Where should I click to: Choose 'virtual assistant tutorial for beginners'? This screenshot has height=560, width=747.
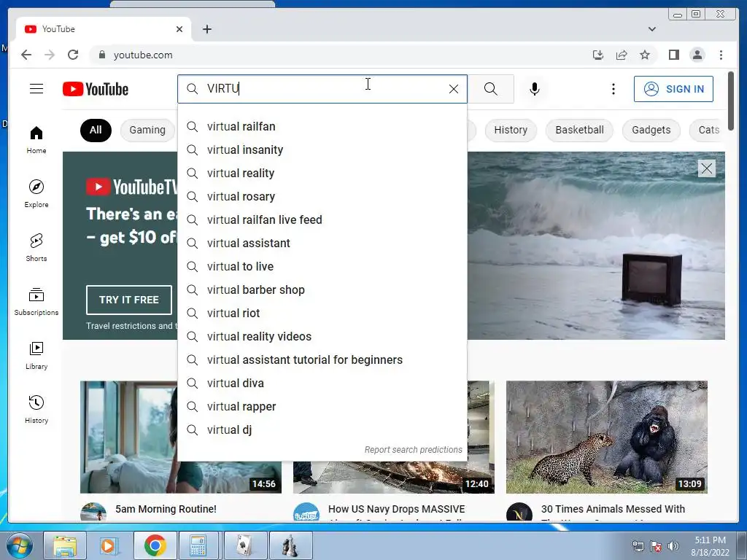point(322,360)
